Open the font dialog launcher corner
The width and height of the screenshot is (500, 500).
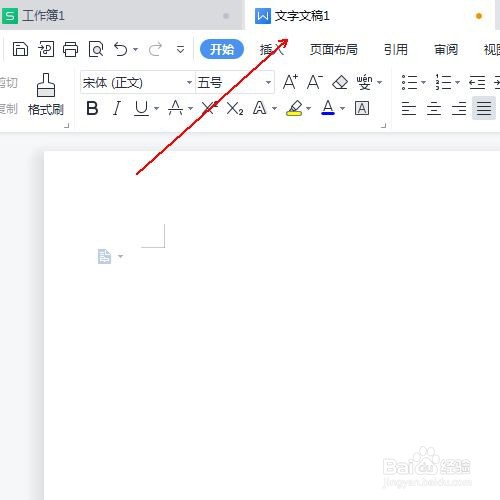pyautogui.click(x=383, y=125)
